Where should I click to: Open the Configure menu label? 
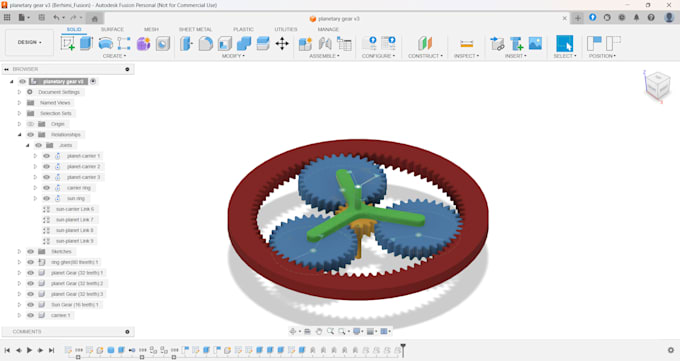(378, 56)
